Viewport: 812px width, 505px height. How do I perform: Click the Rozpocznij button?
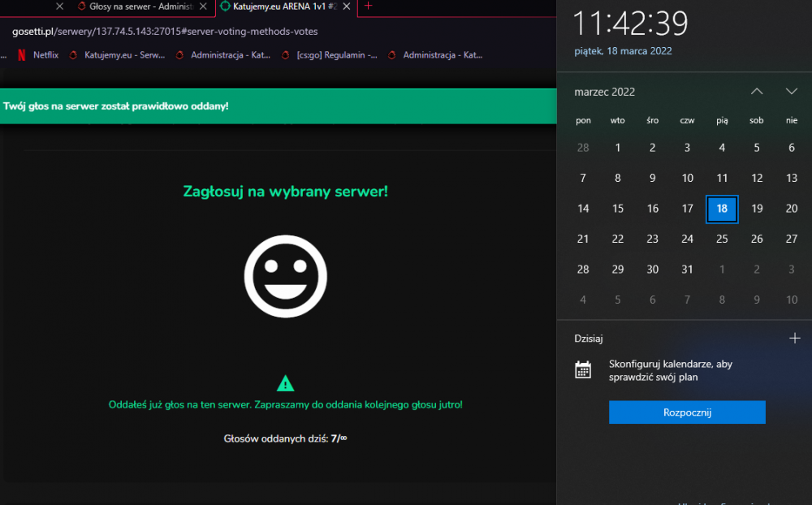click(x=687, y=412)
